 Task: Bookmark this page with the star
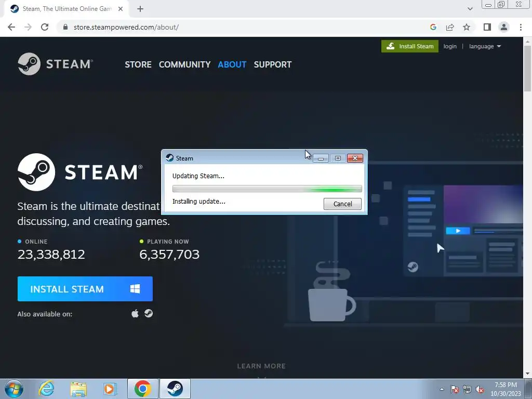click(467, 27)
